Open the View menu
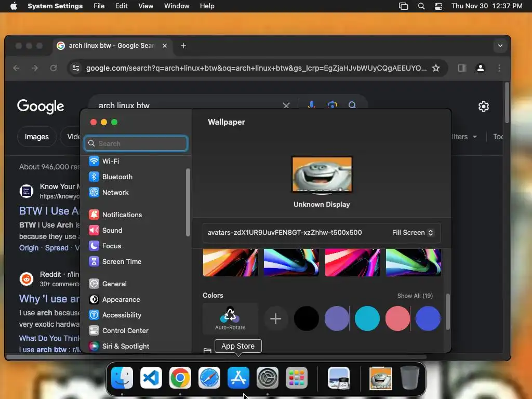The width and height of the screenshot is (532, 399). point(145,6)
